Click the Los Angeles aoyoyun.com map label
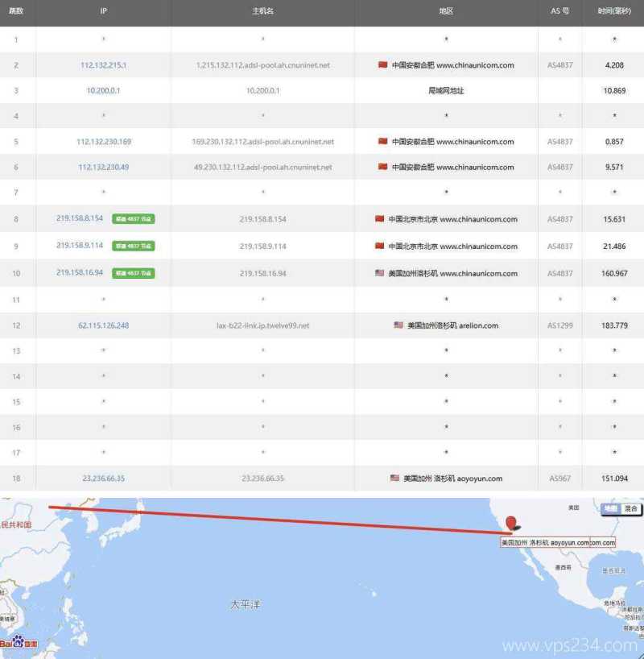Image resolution: width=644 pixels, height=659 pixels. (557, 543)
